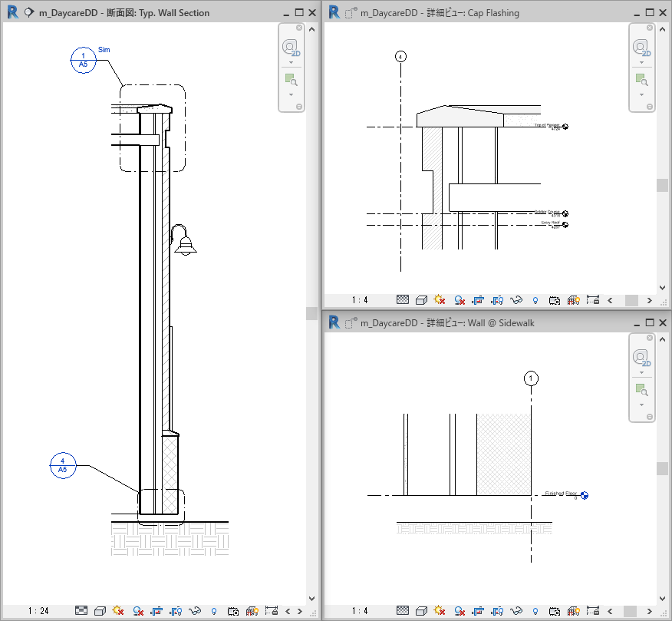Open Detail Level options in Typ. Wall Section view
This screenshot has height=621, width=672.
(x=81, y=610)
